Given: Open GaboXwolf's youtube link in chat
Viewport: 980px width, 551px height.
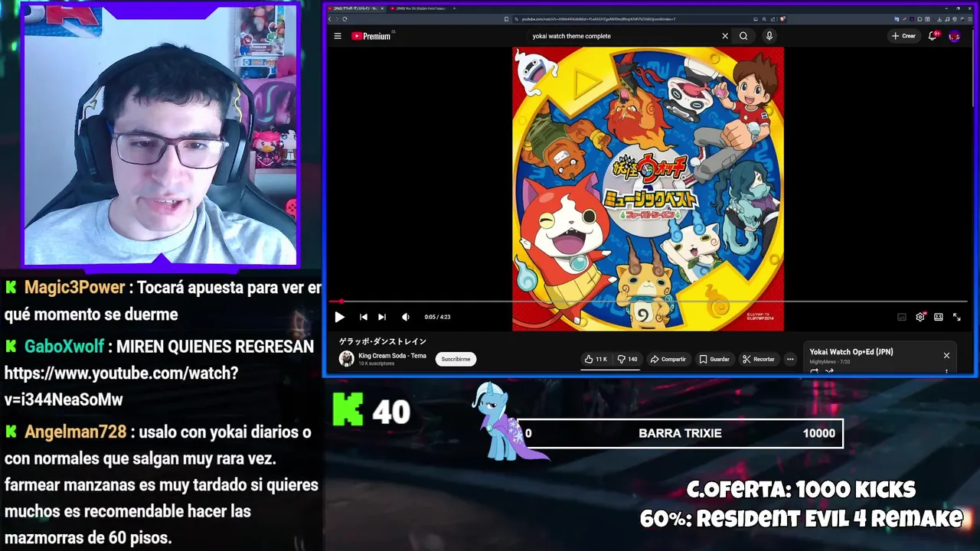Looking at the screenshot, I should [x=121, y=386].
